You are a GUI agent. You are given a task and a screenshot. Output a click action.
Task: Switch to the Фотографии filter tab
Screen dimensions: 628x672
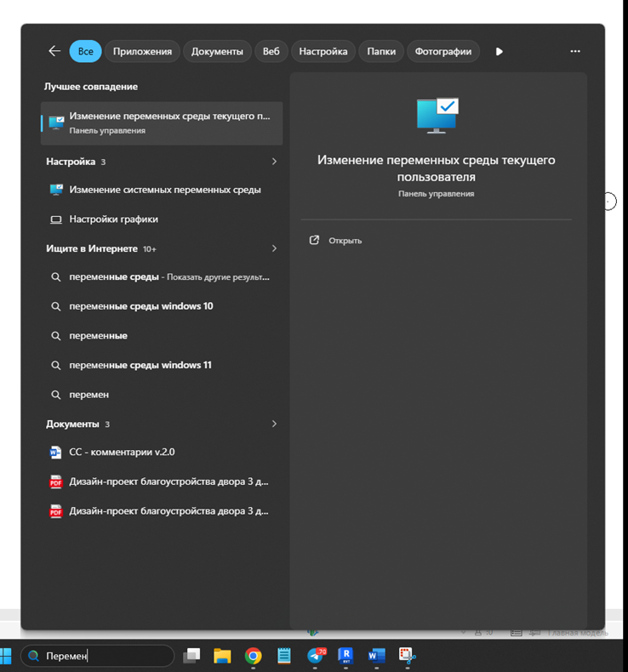tap(442, 51)
